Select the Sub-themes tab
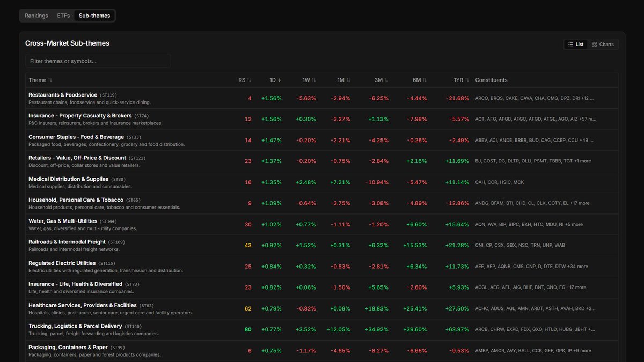 click(x=94, y=16)
